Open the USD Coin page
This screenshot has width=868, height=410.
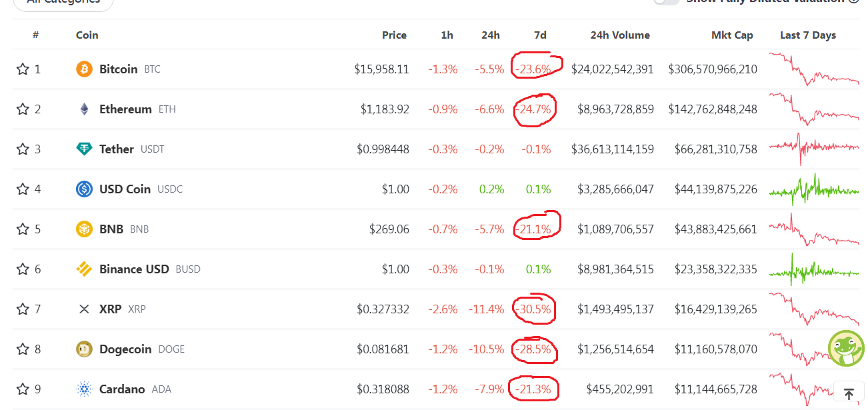tap(125, 189)
